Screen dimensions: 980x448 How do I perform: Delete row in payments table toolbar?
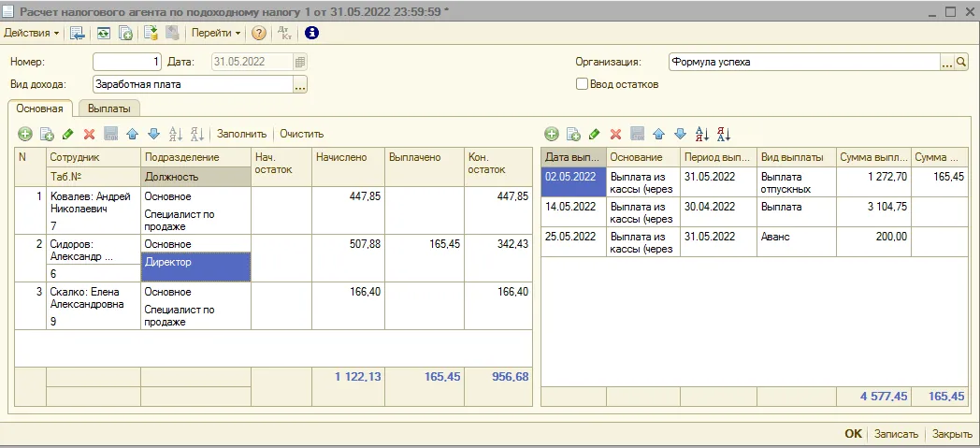point(615,134)
